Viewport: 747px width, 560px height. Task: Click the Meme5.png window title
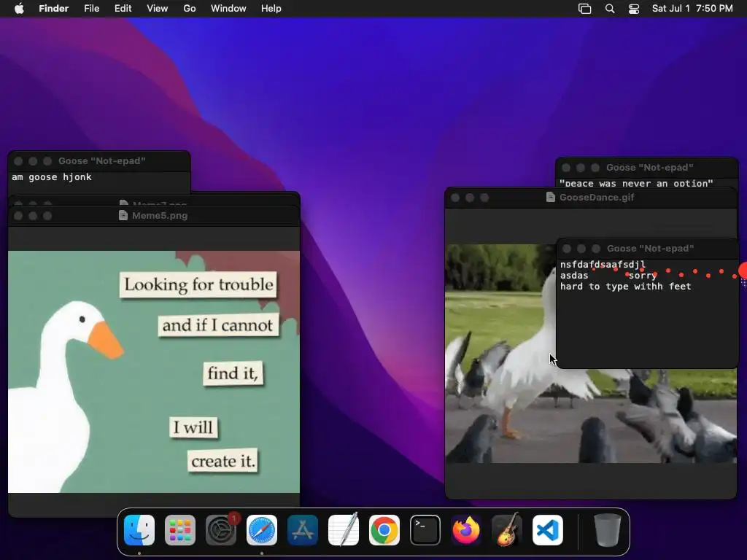tap(160, 215)
